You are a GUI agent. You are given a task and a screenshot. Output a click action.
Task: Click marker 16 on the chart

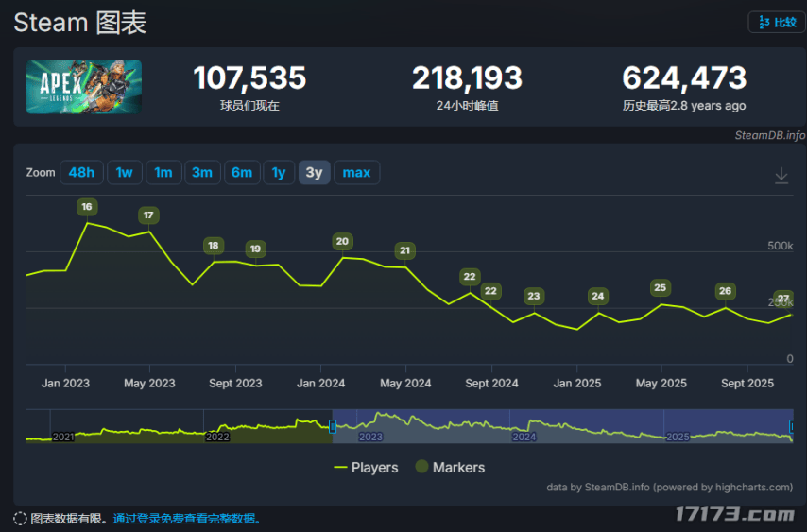(x=87, y=207)
